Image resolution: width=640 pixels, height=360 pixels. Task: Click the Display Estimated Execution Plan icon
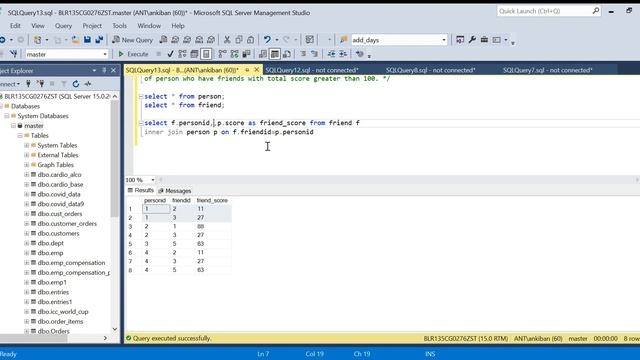click(x=182, y=54)
